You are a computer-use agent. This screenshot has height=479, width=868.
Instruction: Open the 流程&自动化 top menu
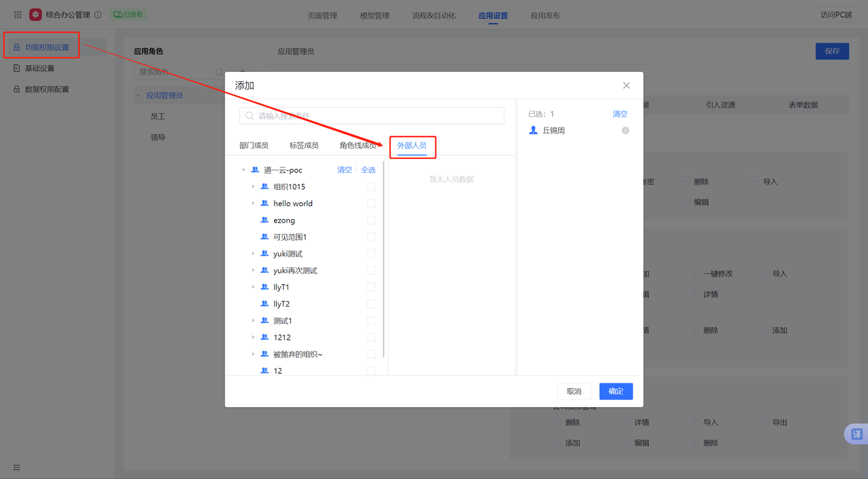point(434,16)
